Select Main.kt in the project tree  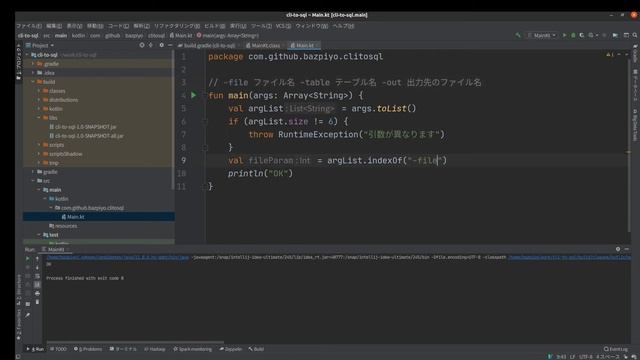[x=73, y=217]
